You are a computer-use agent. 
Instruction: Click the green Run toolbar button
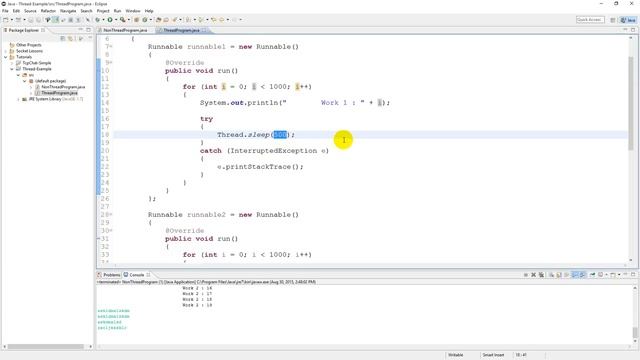[110, 20]
